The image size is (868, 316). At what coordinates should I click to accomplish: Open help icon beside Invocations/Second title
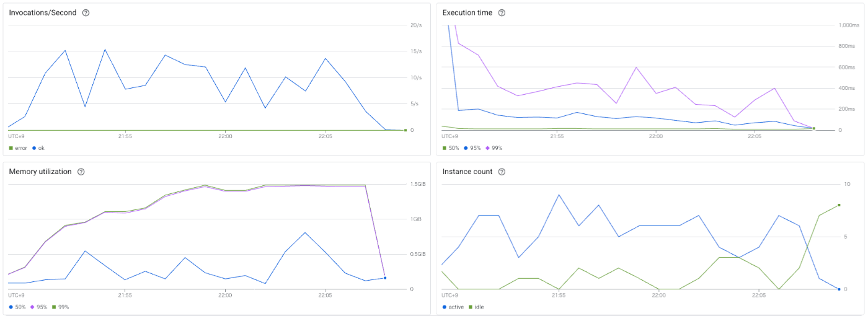[x=86, y=13]
